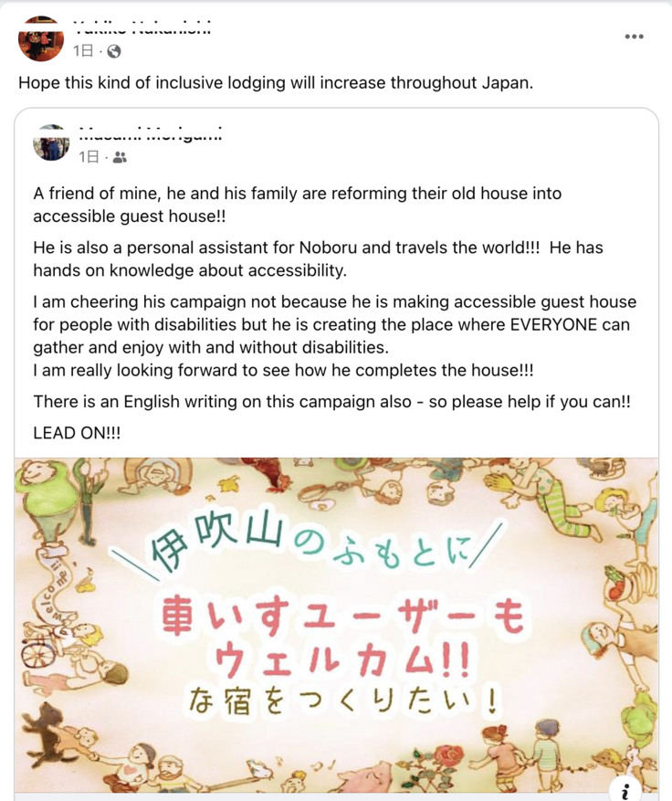Click the red '車いすユーザーも' headline in the image
672x801 pixels.
342,618
